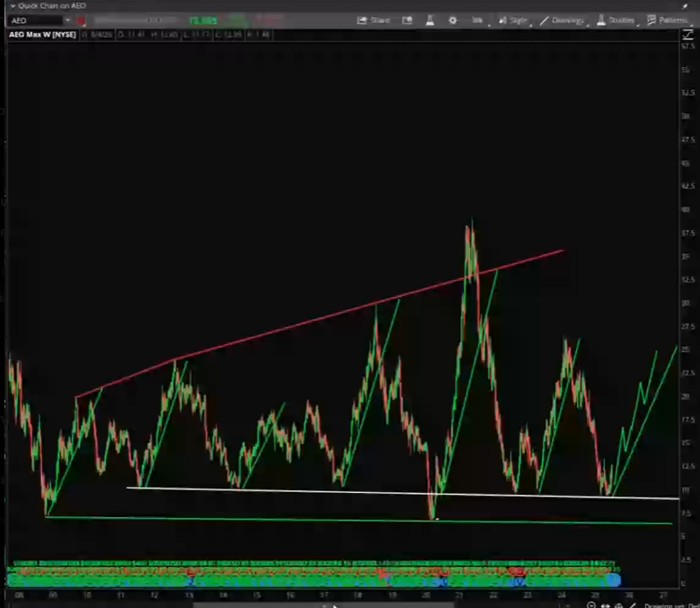Click the zoom out magnifier icon
The width and height of the screenshot is (700, 608).
[591, 605]
